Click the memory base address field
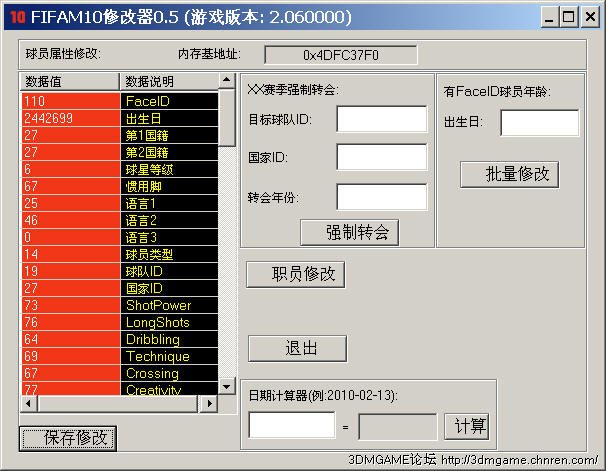606x471 pixels. [340, 54]
